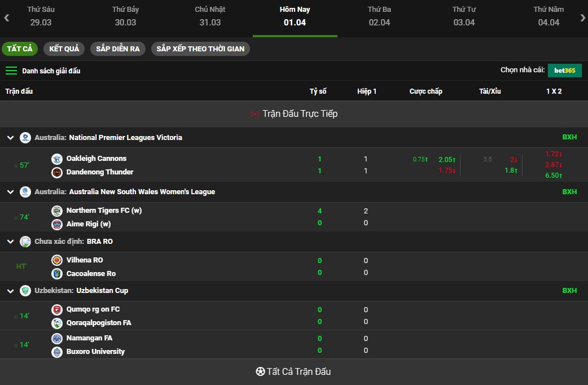588x385 pixels.
Task: Select the Chủ Nhật 31.03 date tab
Action: pyautogui.click(x=210, y=16)
